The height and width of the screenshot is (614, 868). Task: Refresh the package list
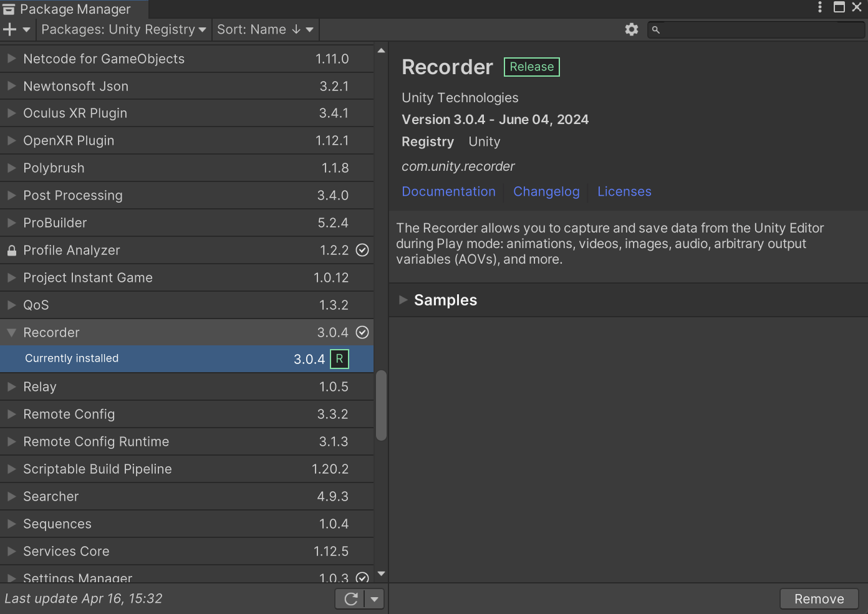(350, 599)
